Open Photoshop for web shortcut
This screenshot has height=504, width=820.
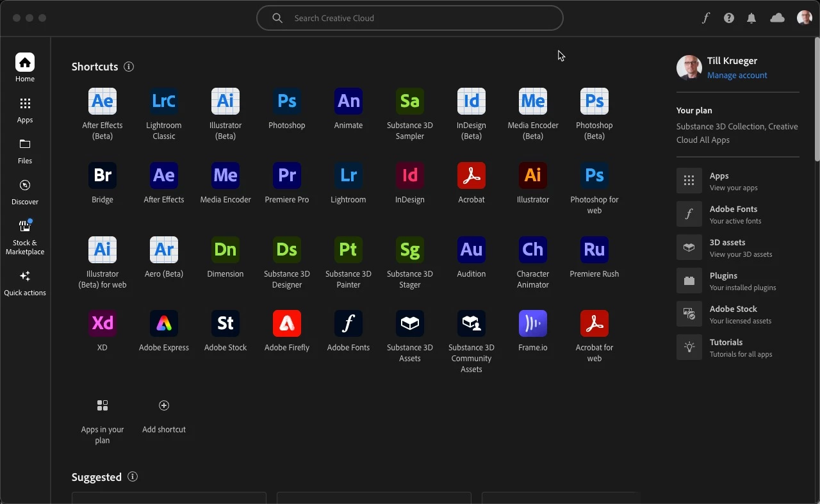tap(594, 175)
